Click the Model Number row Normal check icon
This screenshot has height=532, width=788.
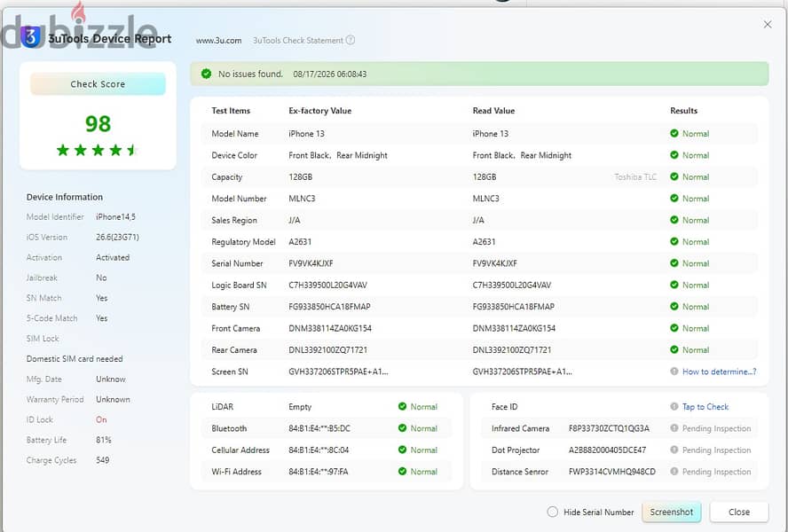674,198
